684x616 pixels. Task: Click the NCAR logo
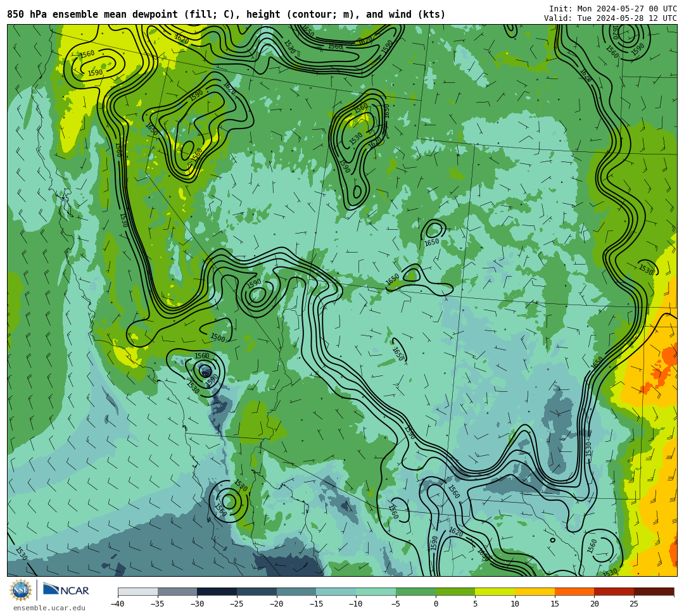point(66,590)
